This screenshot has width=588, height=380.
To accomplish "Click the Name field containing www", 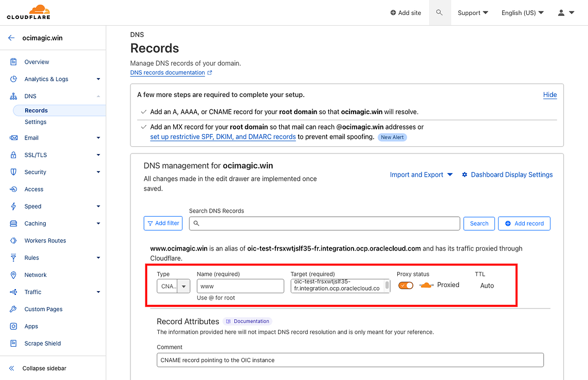I will click(241, 287).
